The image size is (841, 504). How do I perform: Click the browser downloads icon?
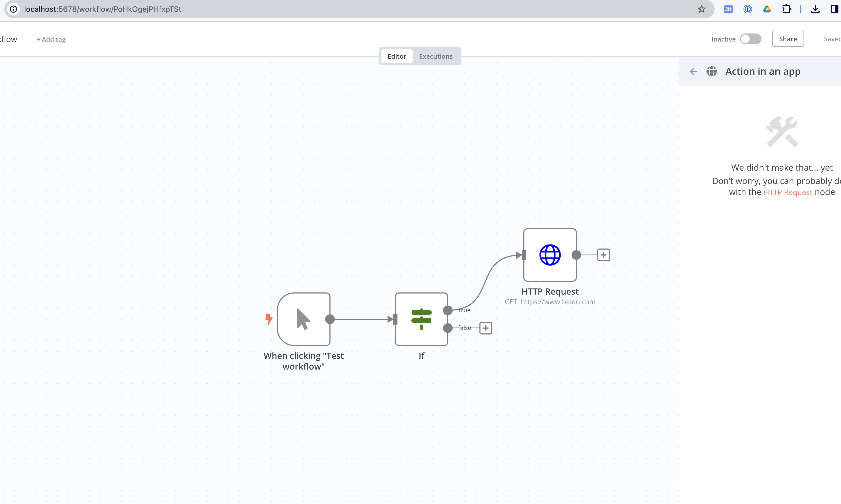coord(815,9)
